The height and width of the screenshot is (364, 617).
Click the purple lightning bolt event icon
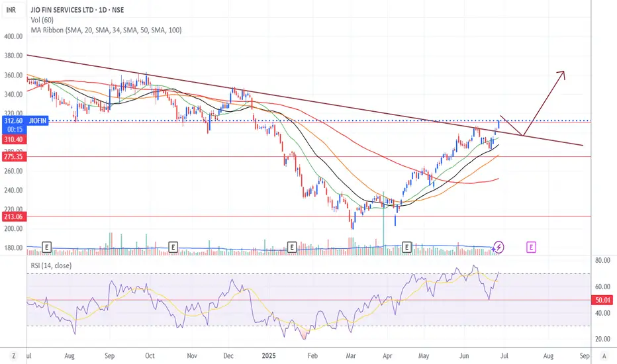coord(498,247)
